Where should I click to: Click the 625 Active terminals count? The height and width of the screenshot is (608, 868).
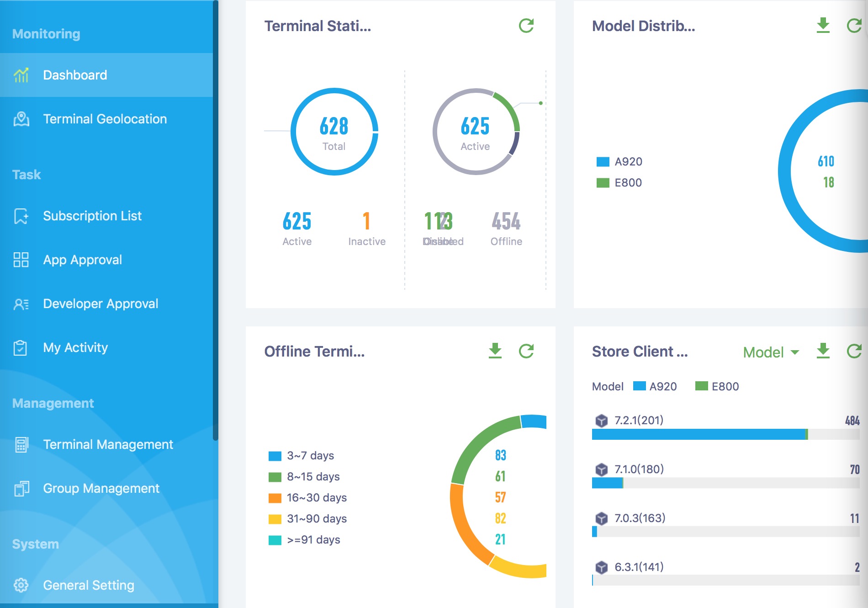tap(297, 222)
